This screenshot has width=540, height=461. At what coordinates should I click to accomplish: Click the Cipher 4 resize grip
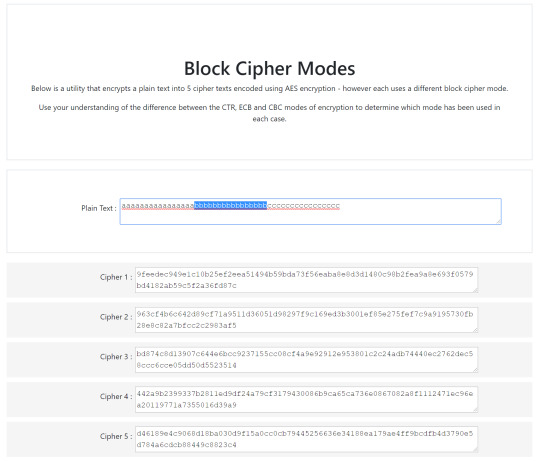coord(475,409)
